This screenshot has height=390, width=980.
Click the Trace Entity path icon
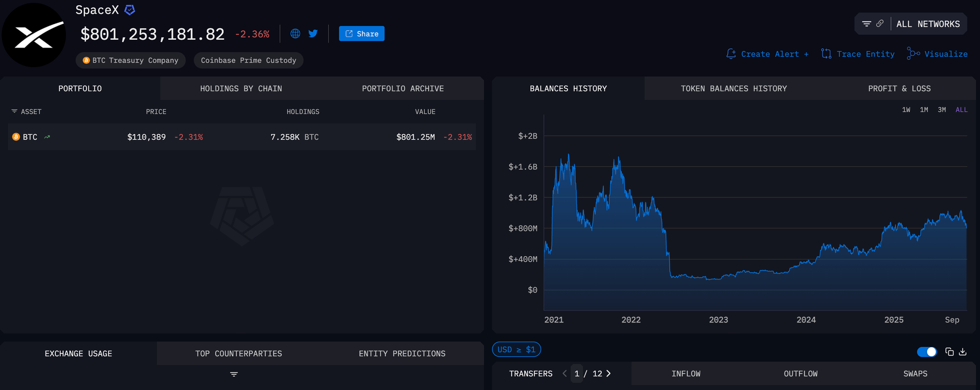coord(826,54)
